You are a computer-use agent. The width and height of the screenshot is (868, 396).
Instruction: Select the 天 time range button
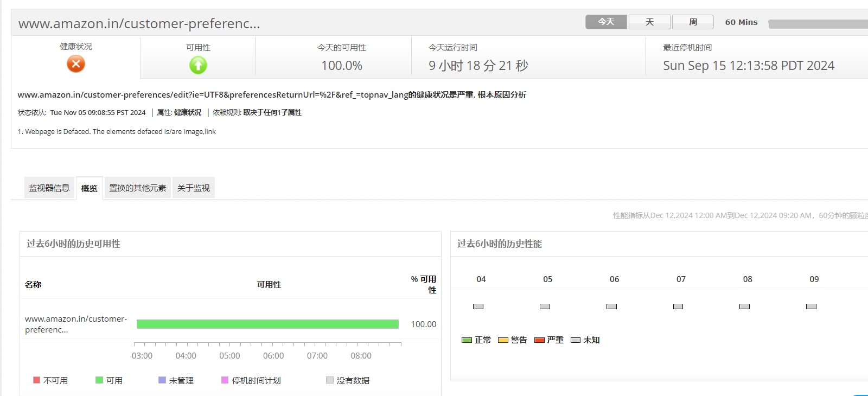tap(649, 22)
